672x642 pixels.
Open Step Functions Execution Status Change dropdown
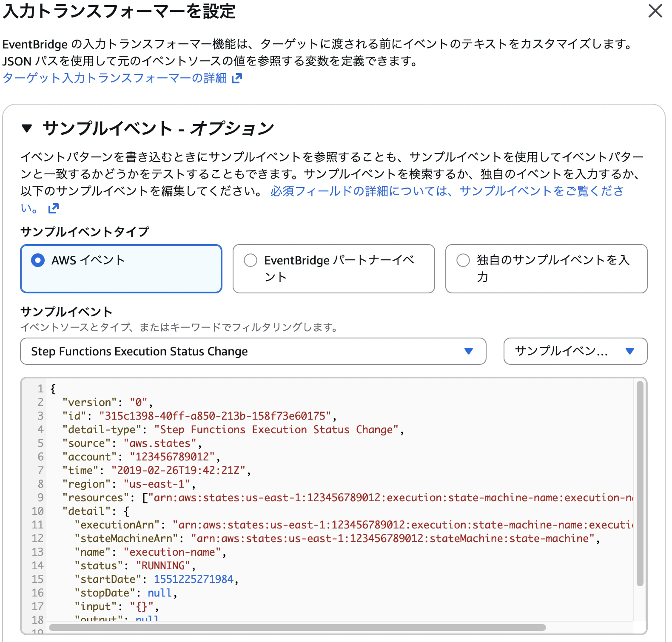pyautogui.click(x=253, y=351)
